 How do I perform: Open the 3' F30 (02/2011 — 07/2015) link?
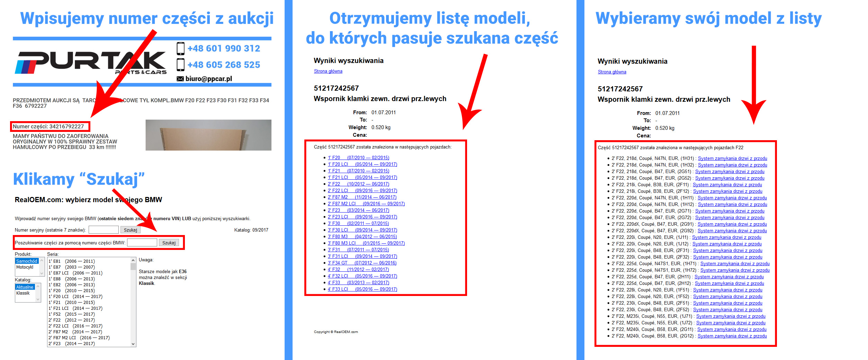pos(359,223)
